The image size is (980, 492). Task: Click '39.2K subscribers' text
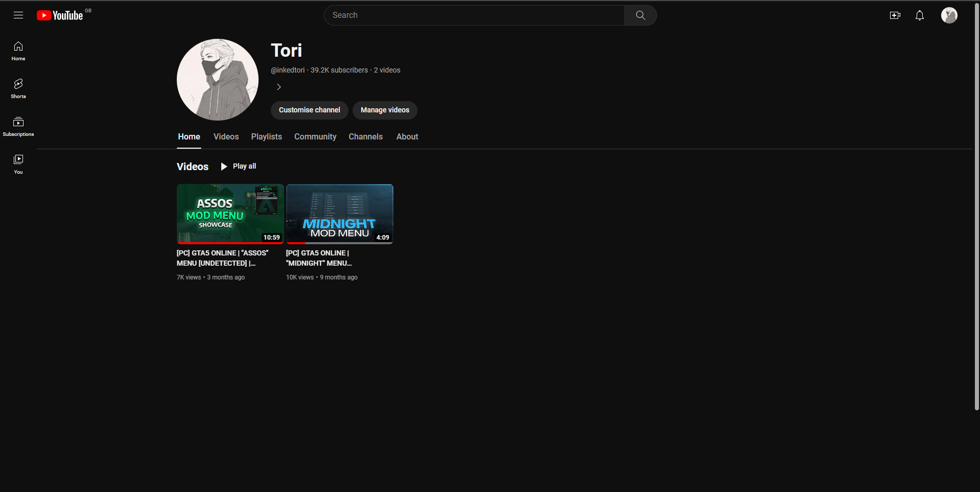point(339,70)
